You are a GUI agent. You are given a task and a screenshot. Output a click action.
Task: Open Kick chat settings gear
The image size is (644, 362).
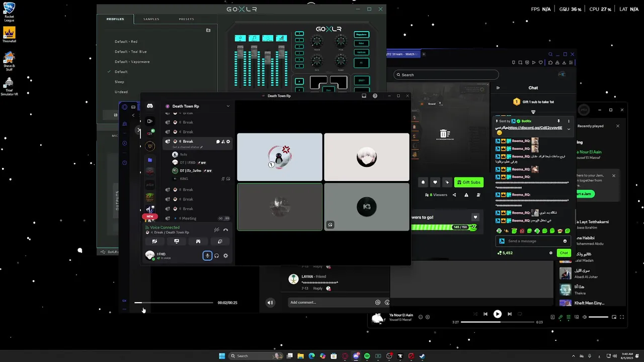click(551, 253)
